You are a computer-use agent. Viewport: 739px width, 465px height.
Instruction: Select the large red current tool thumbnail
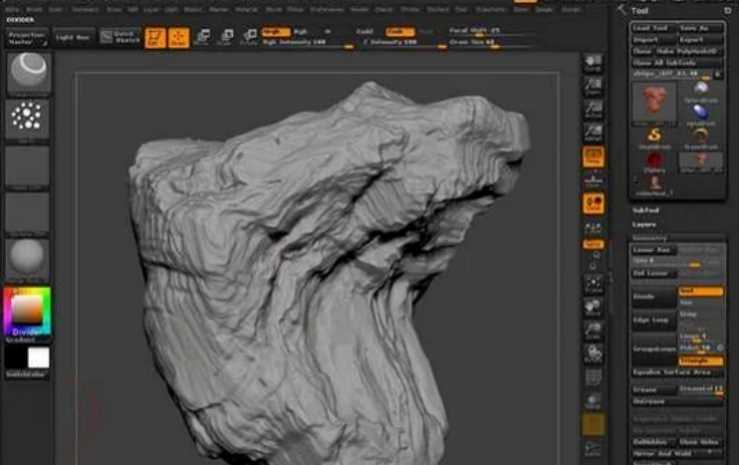pyautogui.click(x=655, y=103)
